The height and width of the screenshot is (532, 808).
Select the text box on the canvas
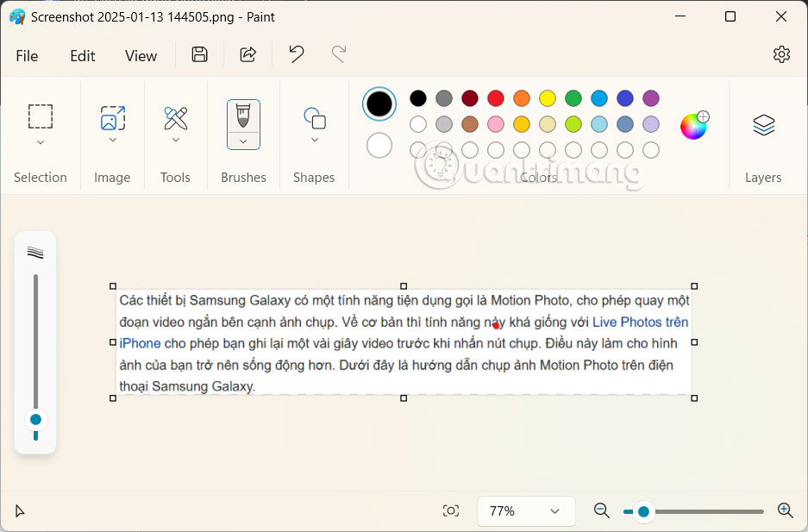[403, 341]
